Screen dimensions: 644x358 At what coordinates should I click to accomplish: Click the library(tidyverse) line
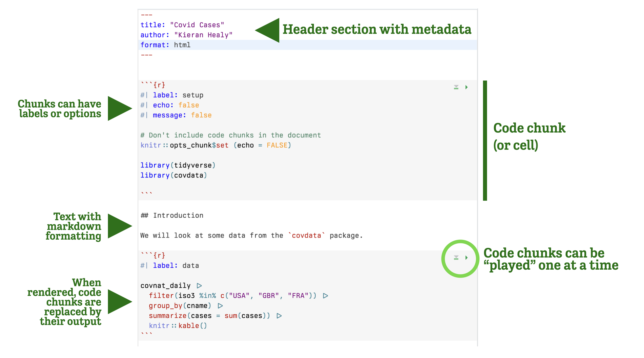178,165
